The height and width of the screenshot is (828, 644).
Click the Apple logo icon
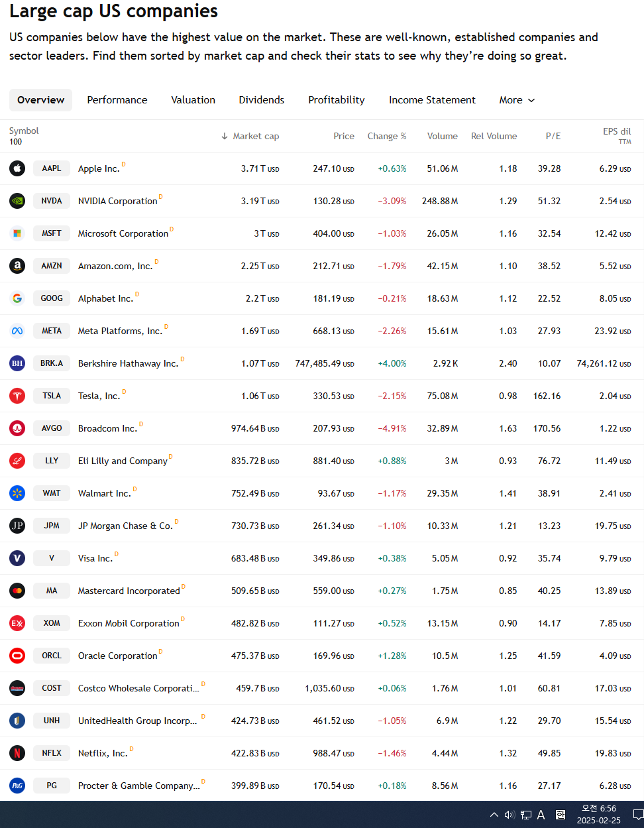pos(17,168)
